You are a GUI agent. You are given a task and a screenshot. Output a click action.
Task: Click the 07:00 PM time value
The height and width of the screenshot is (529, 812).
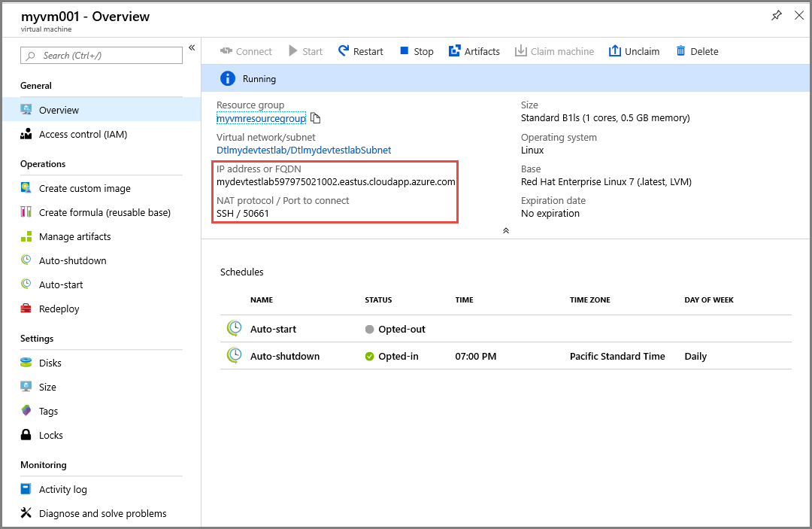coord(475,357)
